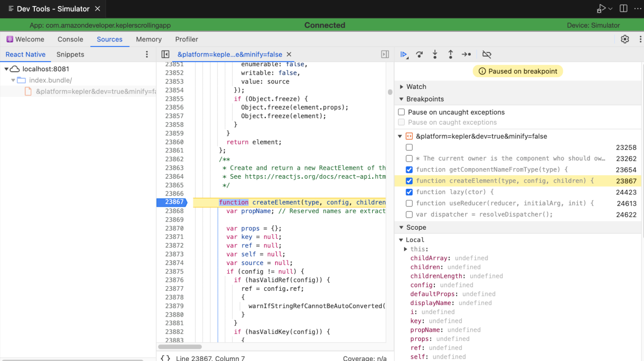This screenshot has height=361, width=644.
Task: Expand the Watch section
Action: click(x=402, y=87)
